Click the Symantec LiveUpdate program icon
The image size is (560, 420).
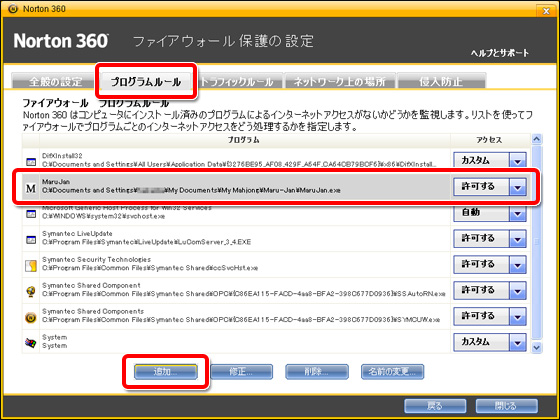click(31, 240)
